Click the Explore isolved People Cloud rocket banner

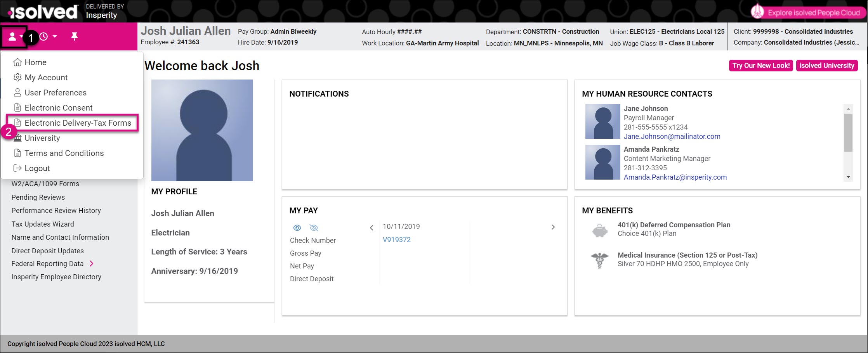(x=807, y=12)
